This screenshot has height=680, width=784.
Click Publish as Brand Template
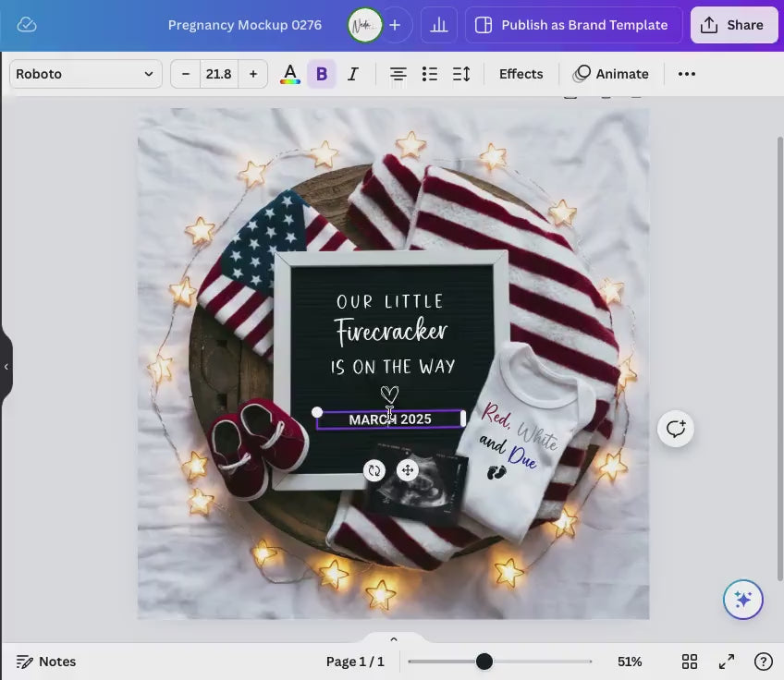coord(574,25)
